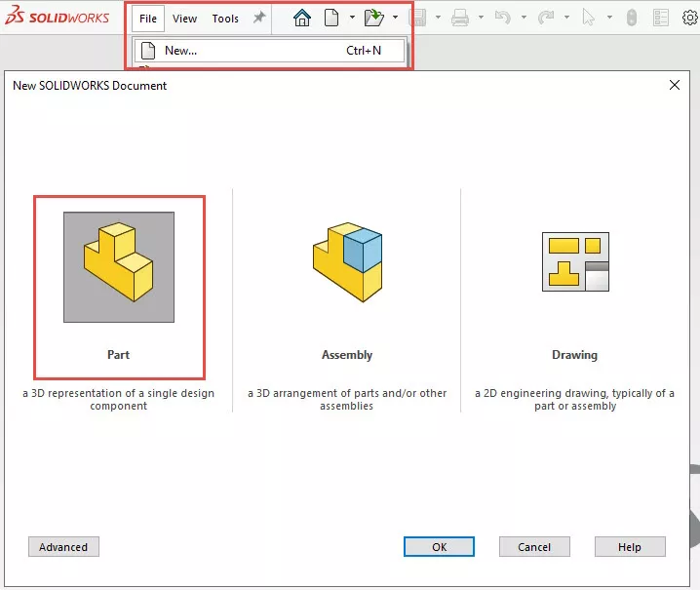Click 'a 2D engineering drawing' description text
Screen dimensions: 700x590
(574, 399)
